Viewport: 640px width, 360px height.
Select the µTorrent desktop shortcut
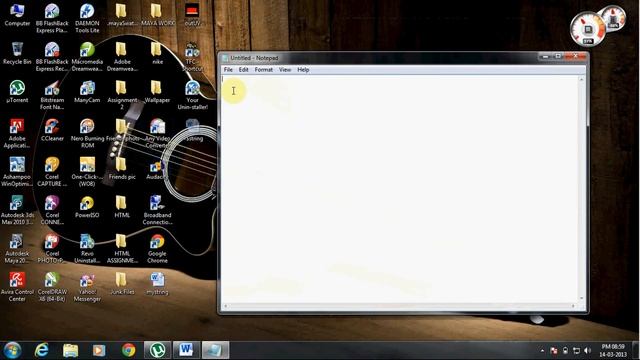click(x=17, y=91)
